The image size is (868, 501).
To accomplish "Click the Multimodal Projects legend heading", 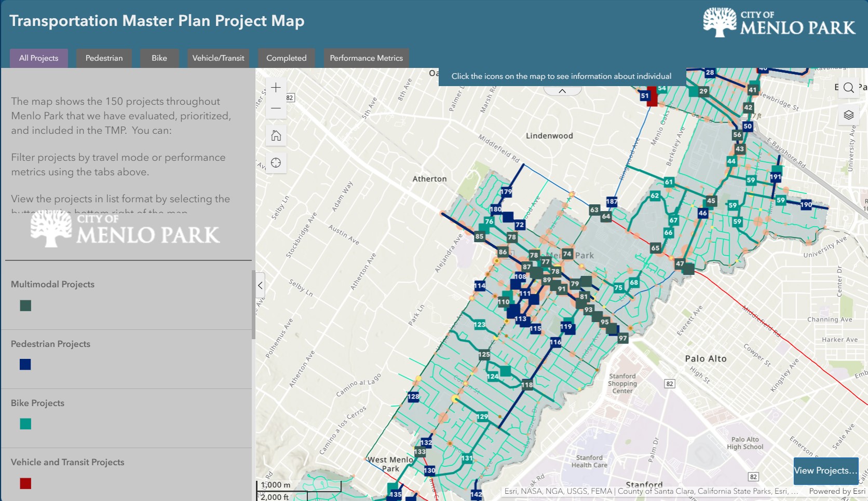I will pos(53,284).
